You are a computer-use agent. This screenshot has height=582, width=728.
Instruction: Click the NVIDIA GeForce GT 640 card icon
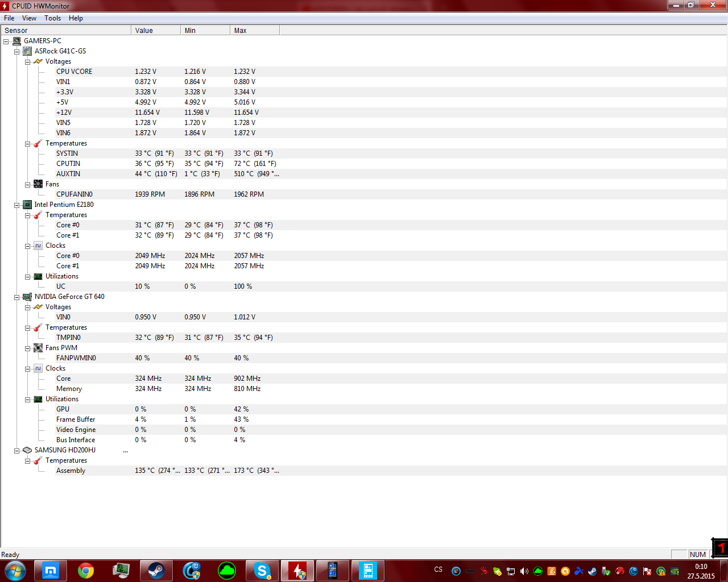27,297
